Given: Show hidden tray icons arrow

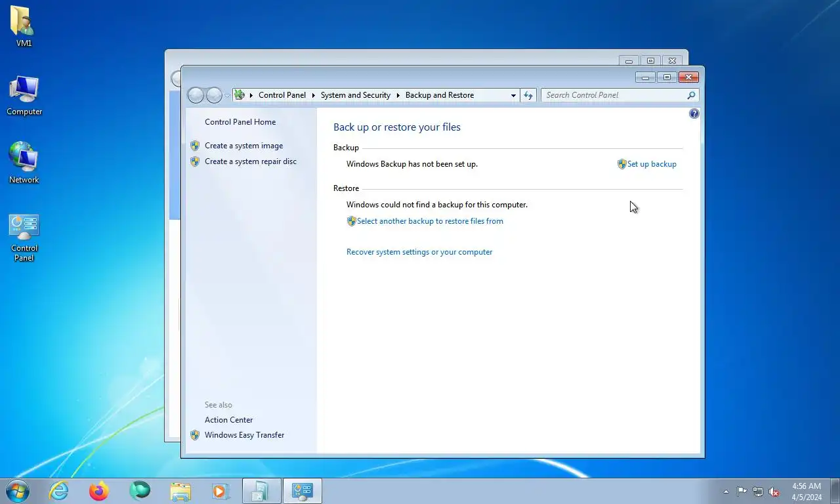Looking at the screenshot, I should point(726,492).
